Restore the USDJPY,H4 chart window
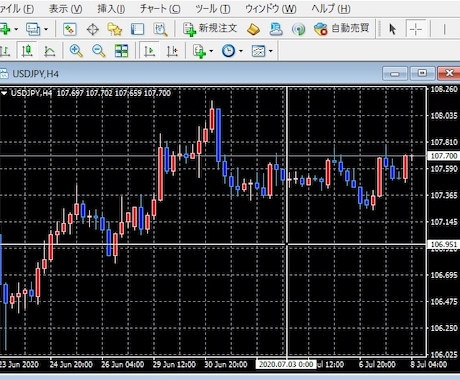 coord(422,73)
